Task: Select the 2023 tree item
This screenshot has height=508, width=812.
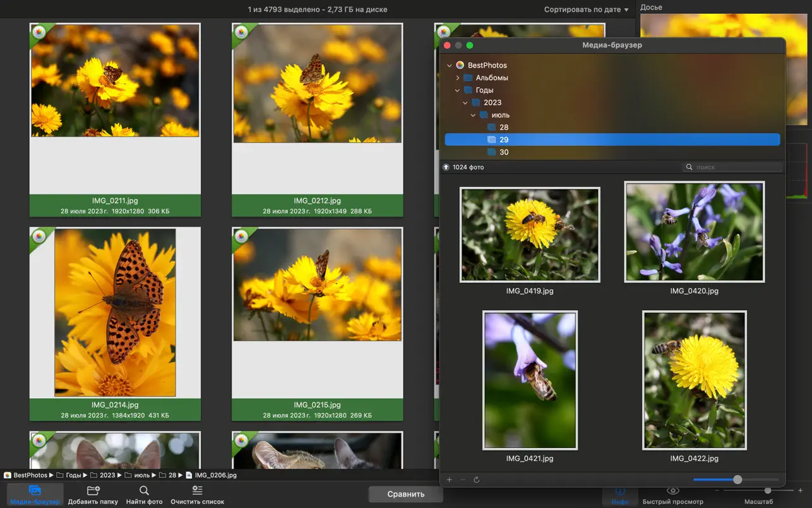Action: pyautogui.click(x=612, y=102)
